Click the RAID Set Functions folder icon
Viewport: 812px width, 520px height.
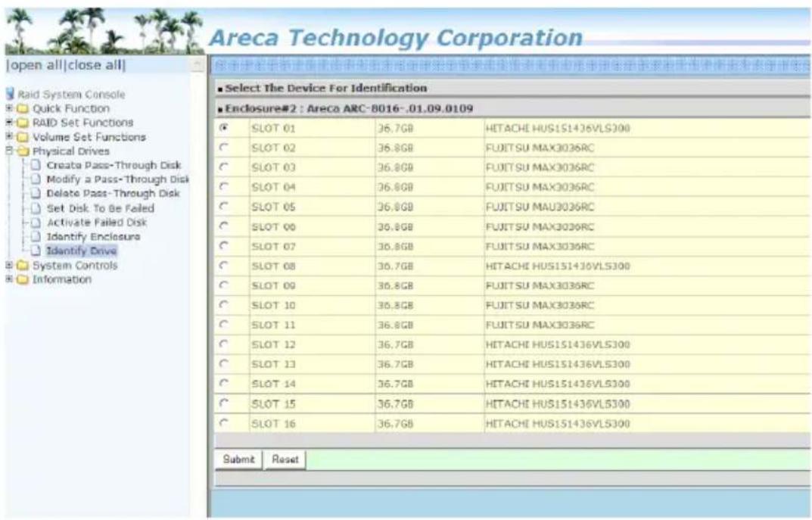pos(22,123)
